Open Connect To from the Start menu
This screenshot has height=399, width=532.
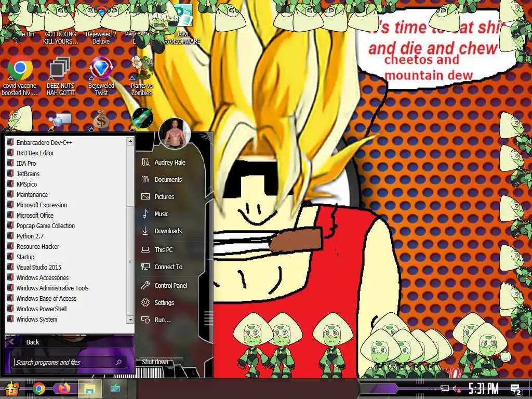coord(168,267)
